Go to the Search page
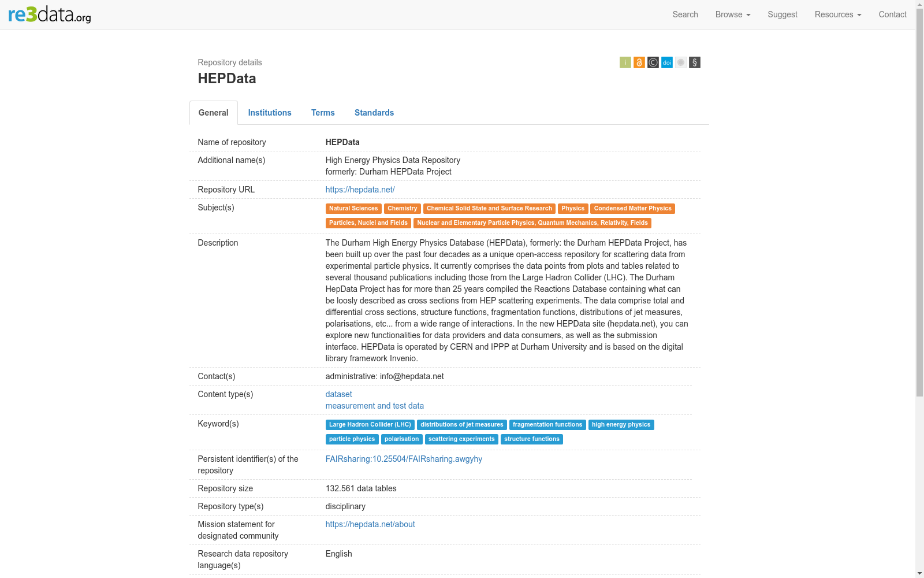 (685, 14)
